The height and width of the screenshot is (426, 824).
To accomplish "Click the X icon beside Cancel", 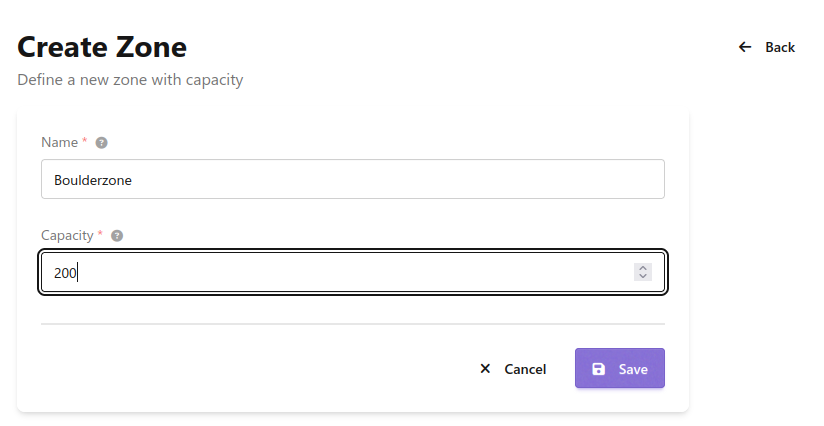I will click(485, 369).
